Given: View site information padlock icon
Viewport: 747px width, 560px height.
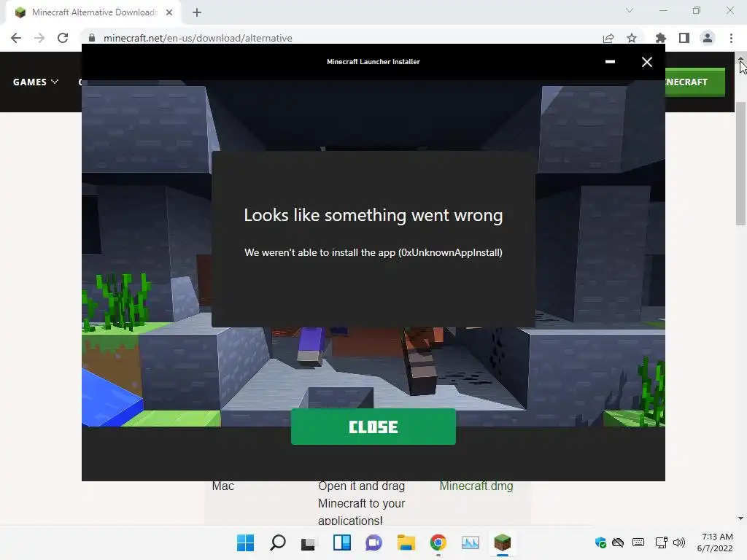Looking at the screenshot, I should click(92, 38).
